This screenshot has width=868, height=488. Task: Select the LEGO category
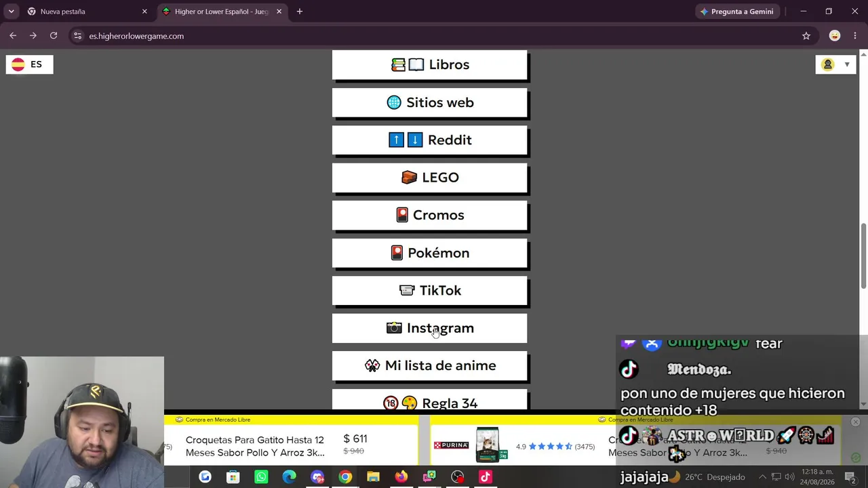(430, 178)
